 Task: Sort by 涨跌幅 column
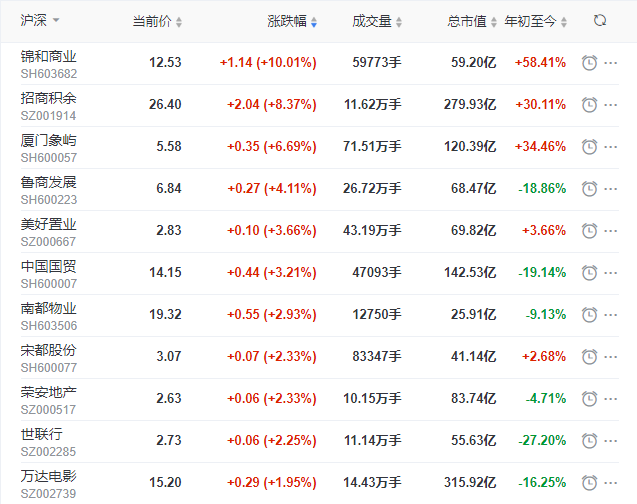pyautogui.click(x=292, y=21)
